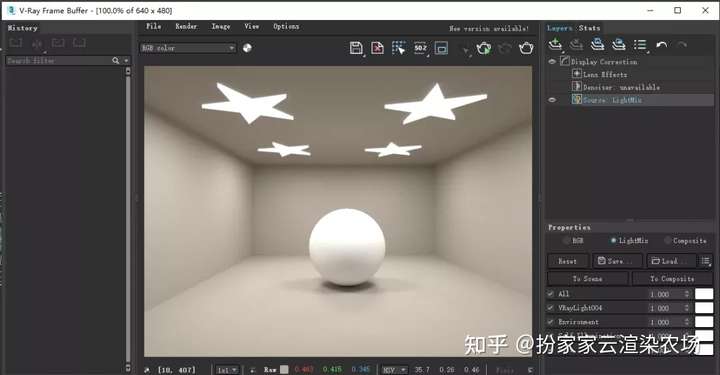This screenshot has width=720, height=375.
Task: Open the search filter dropdown arrow
Action: [x=126, y=61]
